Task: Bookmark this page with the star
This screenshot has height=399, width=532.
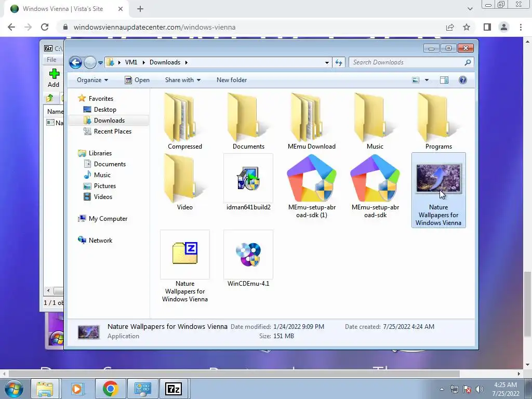Action: point(467,27)
